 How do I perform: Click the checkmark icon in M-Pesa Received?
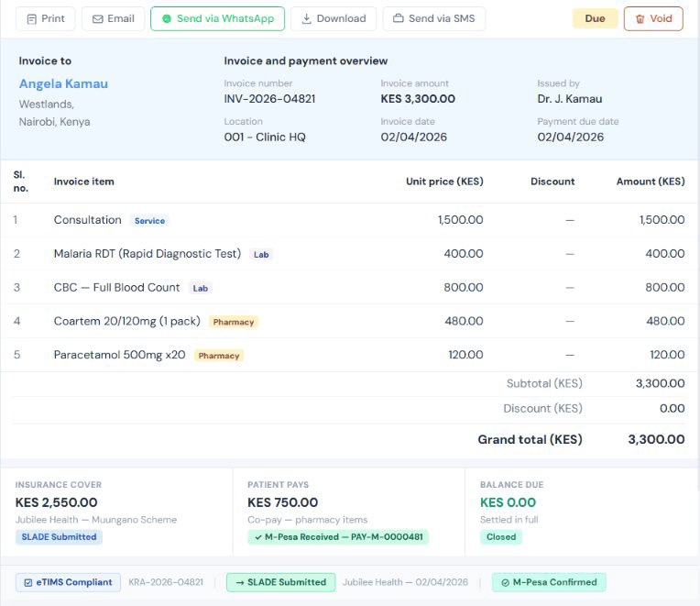pos(258,537)
